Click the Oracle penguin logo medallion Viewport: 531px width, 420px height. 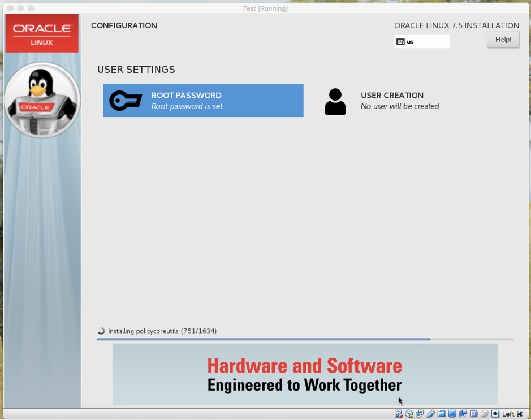(x=42, y=99)
